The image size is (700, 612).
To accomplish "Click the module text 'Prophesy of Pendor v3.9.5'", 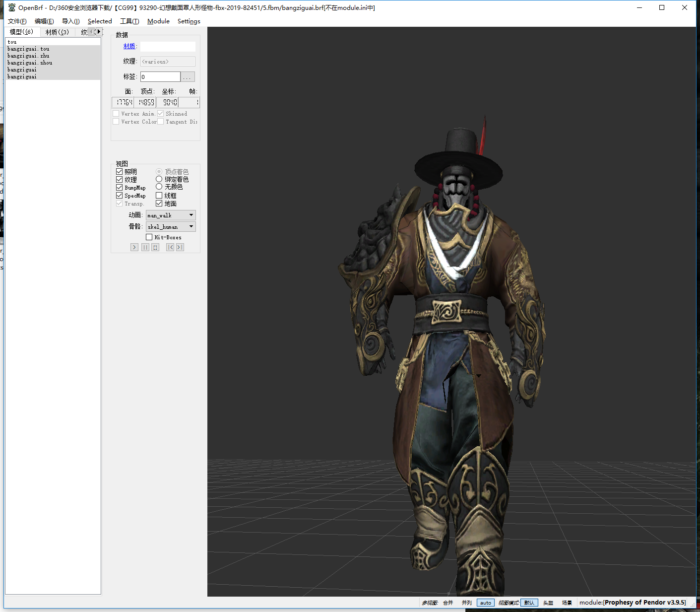I will click(645, 603).
